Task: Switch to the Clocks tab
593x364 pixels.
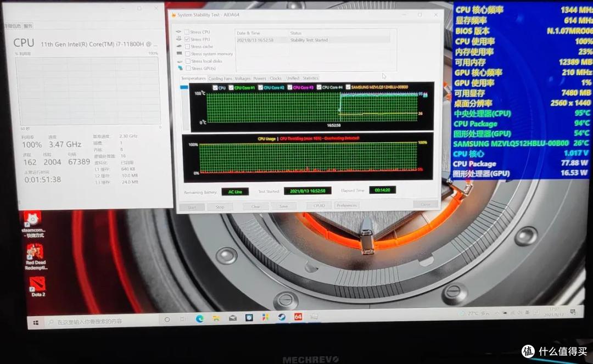Action: [x=276, y=79]
